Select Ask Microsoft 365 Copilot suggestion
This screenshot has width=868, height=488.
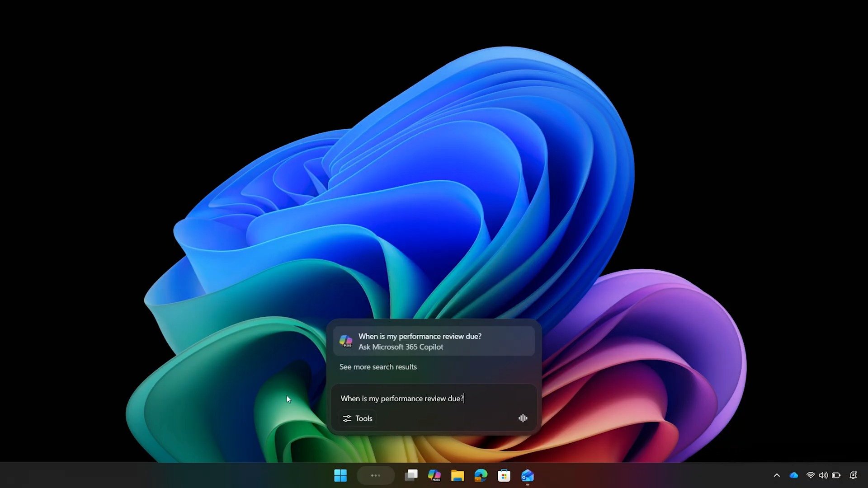[434, 342]
